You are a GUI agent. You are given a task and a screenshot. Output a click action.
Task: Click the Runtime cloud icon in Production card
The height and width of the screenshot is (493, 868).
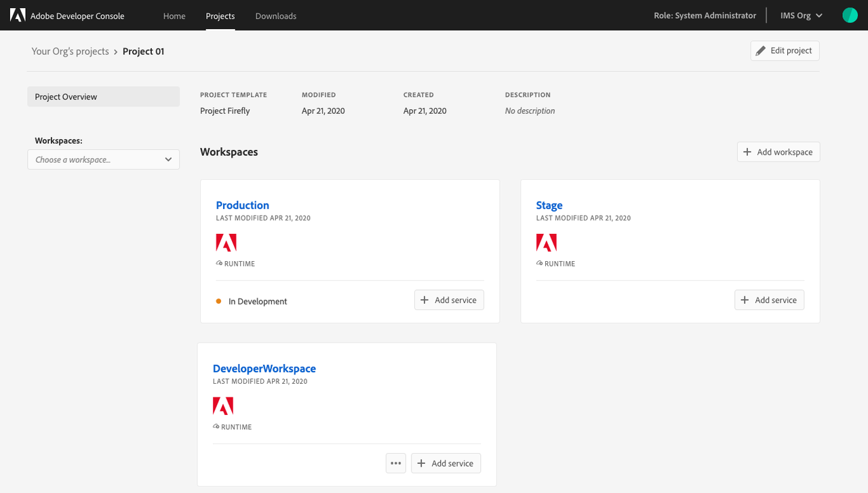tap(219, 263)
